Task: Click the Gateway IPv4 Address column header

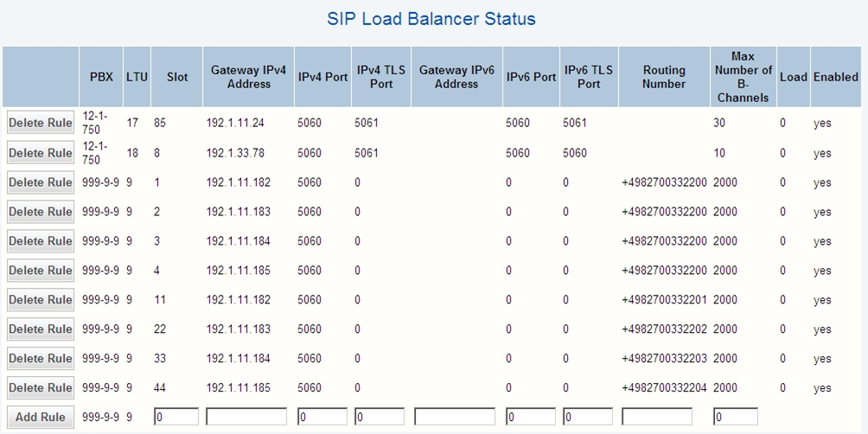Action: [x=248, y=77]
